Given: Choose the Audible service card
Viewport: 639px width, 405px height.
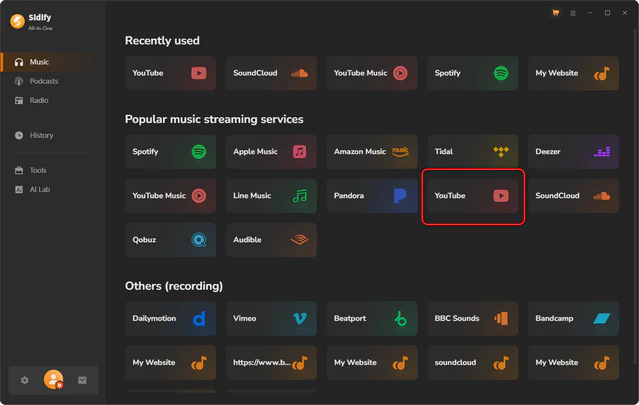Looking at the screenshot, I should click(271, 240).
